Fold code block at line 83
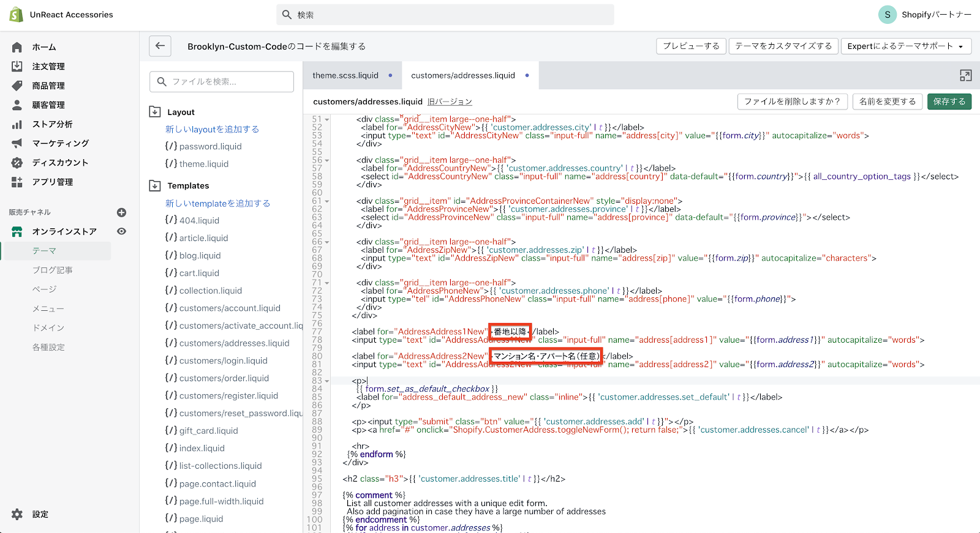 click(327, 381)
